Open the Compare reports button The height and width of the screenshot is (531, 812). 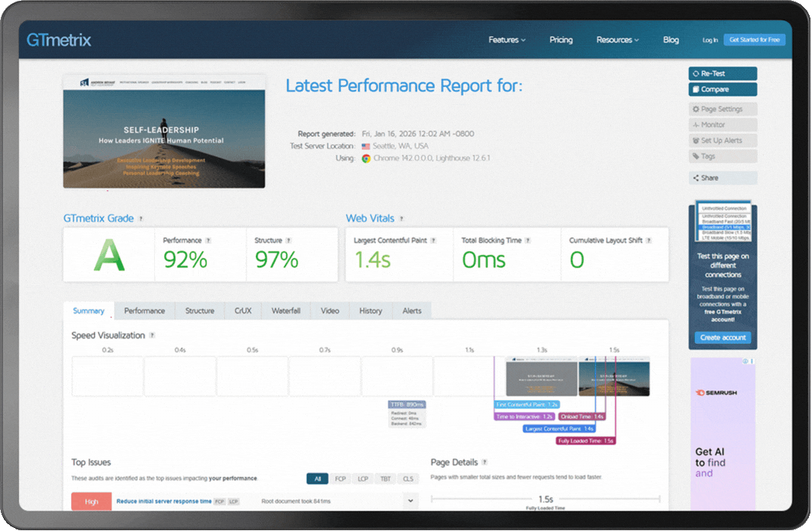click(x=722, y=89)
